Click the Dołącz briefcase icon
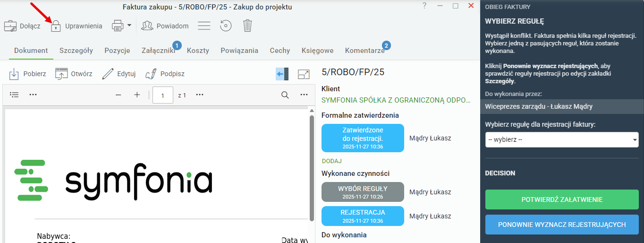 click(10, 26)
